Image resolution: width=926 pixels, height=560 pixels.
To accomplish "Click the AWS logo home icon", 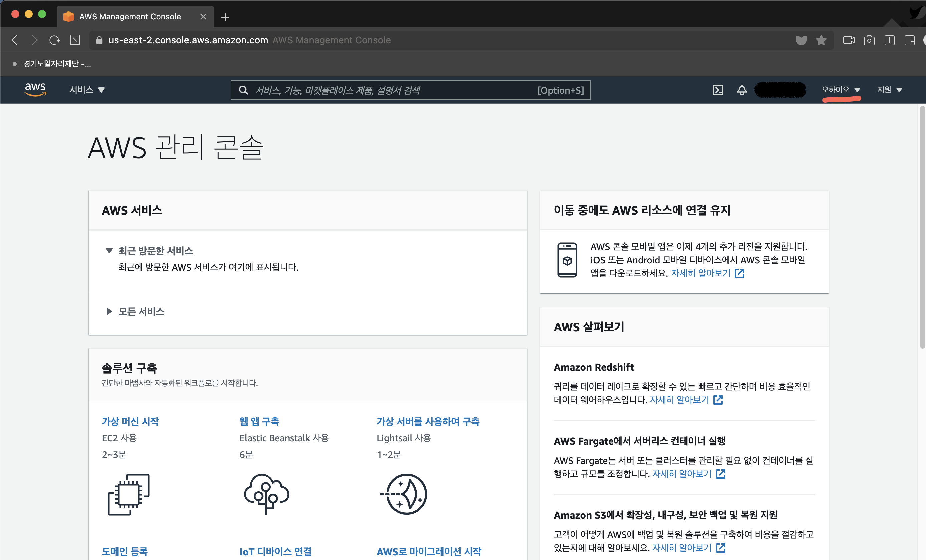I will click(35, 90).
